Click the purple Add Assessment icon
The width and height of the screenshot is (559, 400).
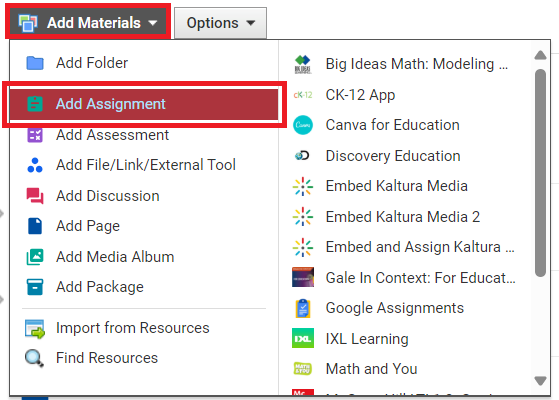[35, 135]
